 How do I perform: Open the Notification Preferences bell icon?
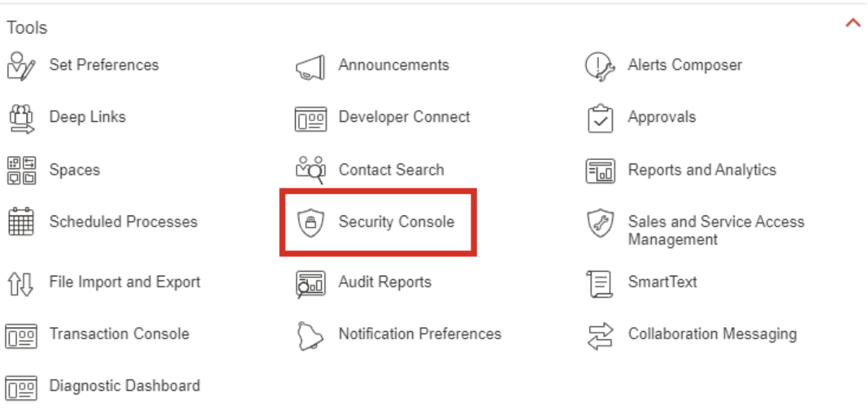tap(310, 335)
